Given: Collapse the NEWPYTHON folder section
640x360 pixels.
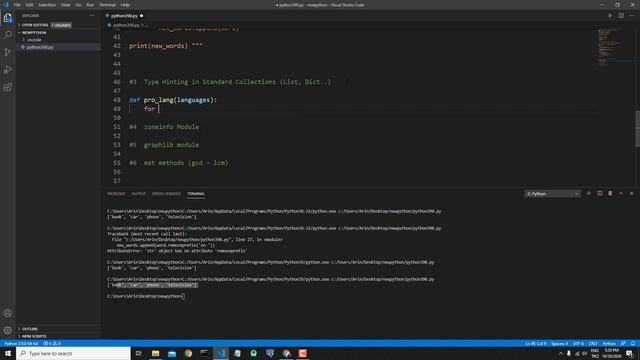Looking at the screenshot, I should coord(33,33).
